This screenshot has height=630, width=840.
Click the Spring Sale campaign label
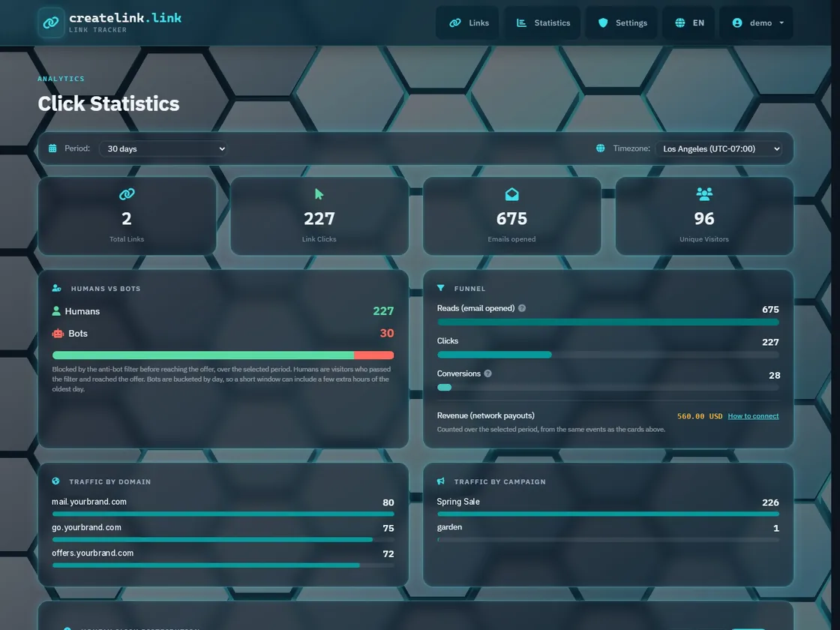[x=458, y=502]
